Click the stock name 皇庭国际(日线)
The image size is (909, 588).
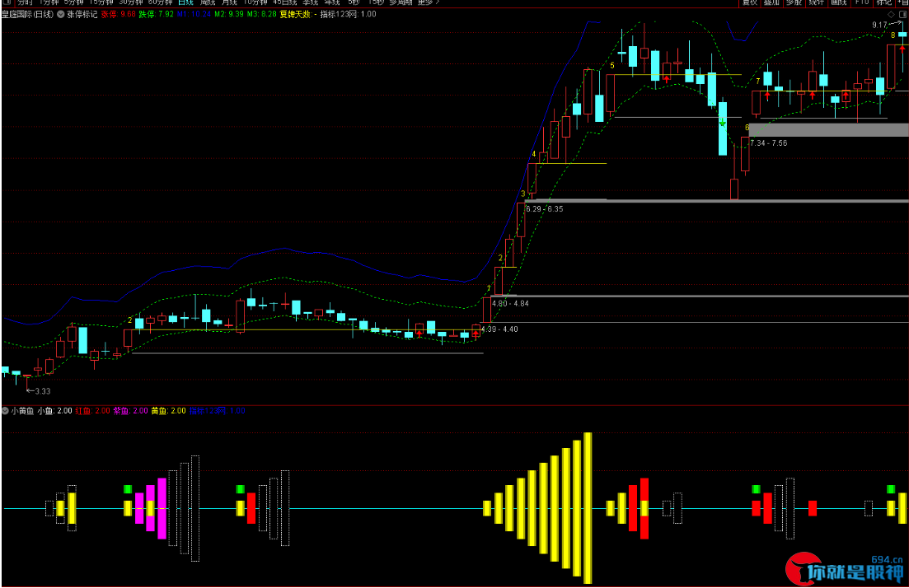coord(27,15)
